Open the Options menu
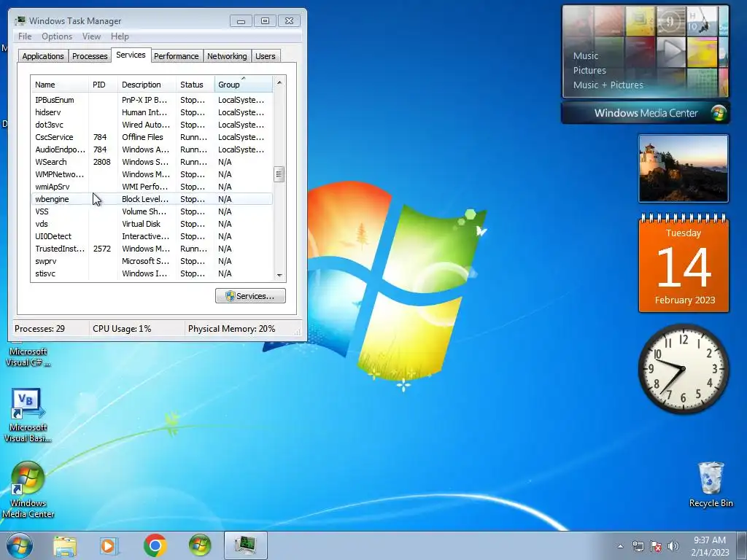The image size is (747, 560). pyautogui.click(x=57, y=36)
